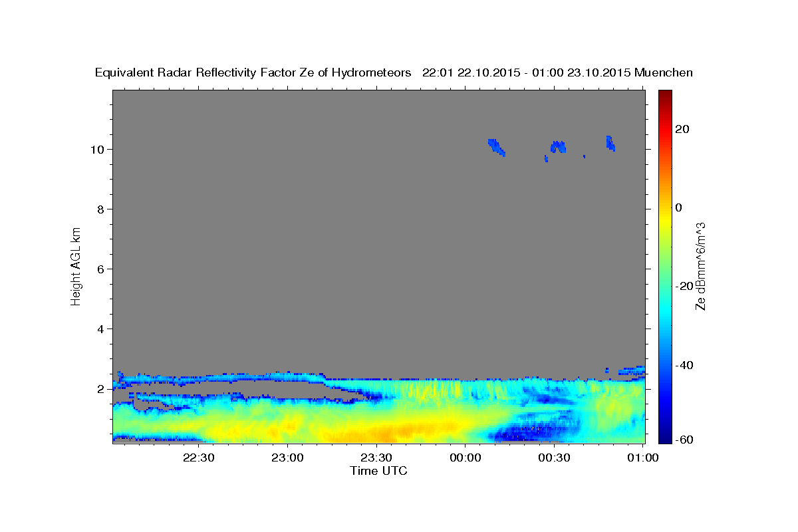
Task: Click the '2' height tick label
Action: pyautogui.click(x=100, y=388)
